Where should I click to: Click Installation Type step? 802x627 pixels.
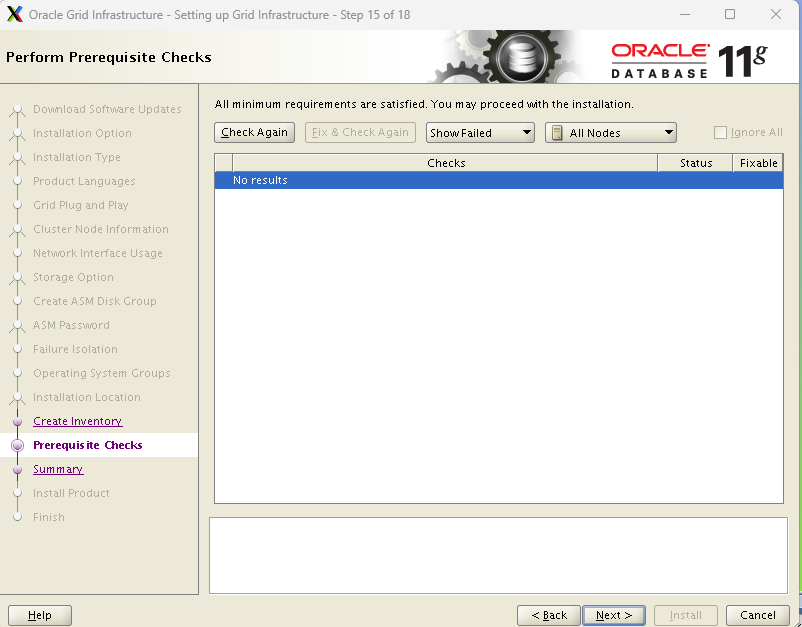pyautogui.click(x=77, y=157)
